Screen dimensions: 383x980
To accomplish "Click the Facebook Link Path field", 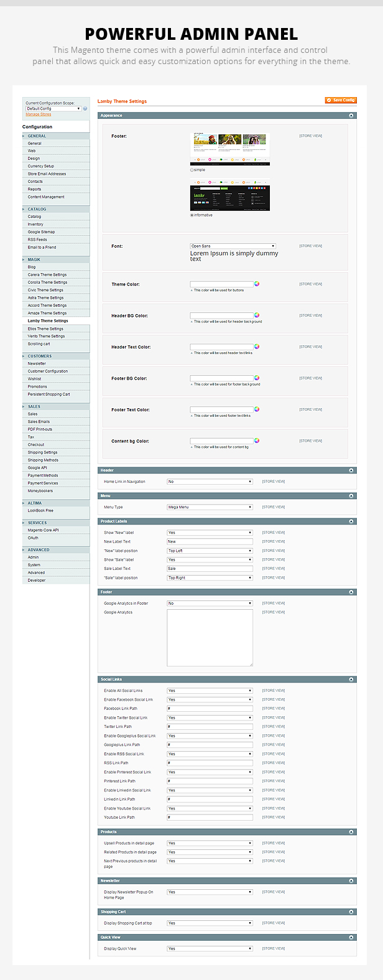I will click(210, 709).
